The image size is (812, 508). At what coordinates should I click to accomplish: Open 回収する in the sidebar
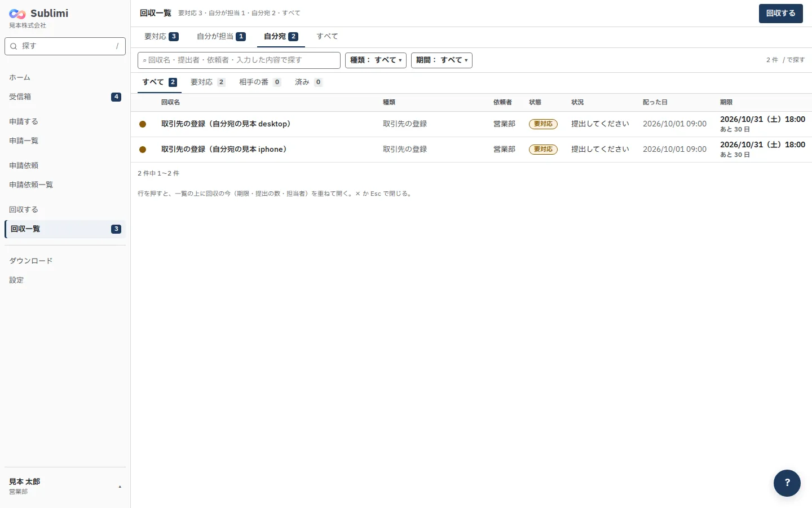click(65, 210)
